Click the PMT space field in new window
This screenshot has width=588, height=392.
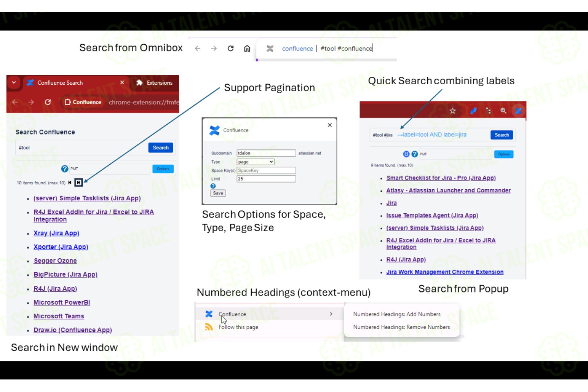coord(110,169)
